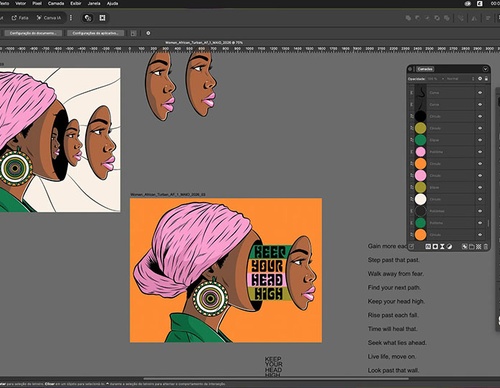Apply the Xor boolean operation
This screenshot has height=388, width=500.
click(437, 18)
